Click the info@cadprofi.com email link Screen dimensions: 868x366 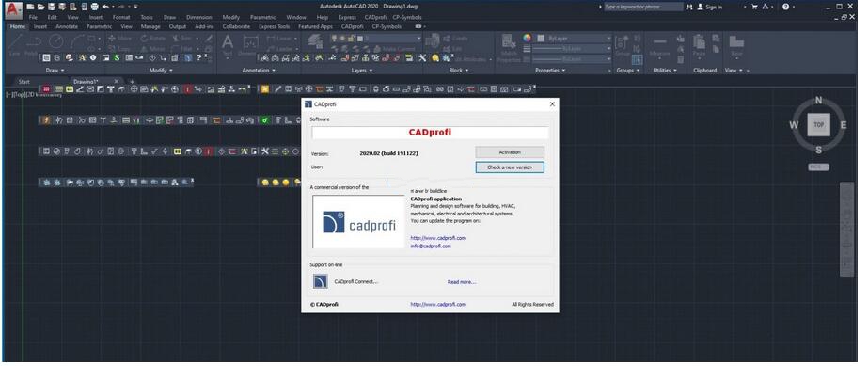[431, 246]
